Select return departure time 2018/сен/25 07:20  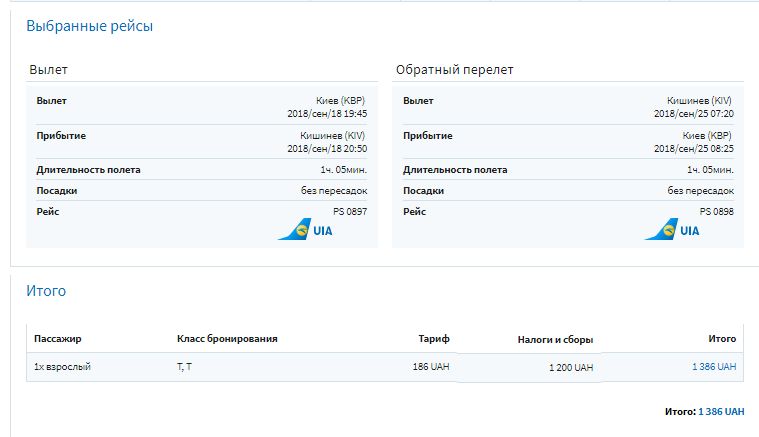tap(693, 113)
